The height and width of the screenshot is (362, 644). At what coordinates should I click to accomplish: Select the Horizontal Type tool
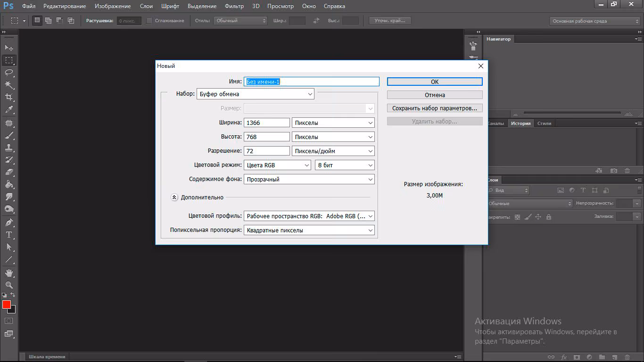click(9, 235)
